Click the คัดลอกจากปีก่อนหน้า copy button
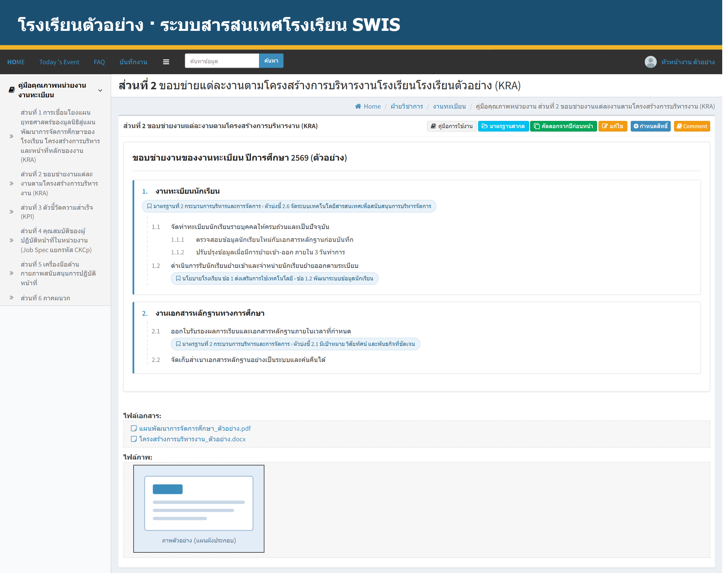 click(563, 126)
